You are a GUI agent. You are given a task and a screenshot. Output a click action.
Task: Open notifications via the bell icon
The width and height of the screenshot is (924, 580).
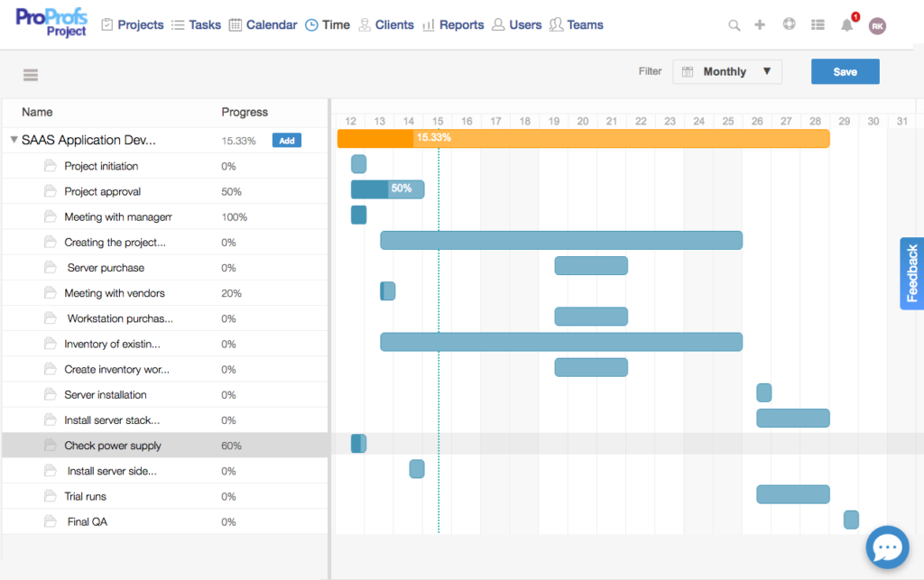click(x=846, y=25)
